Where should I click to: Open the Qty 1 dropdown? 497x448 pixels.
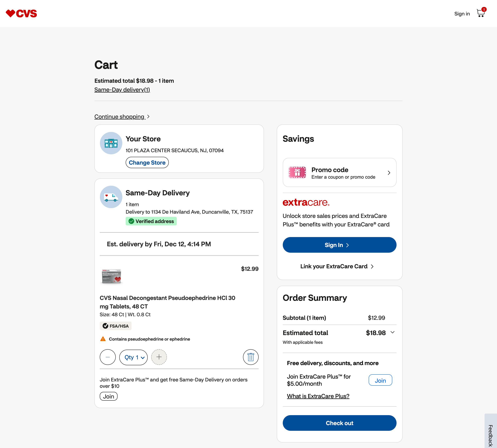(x=134, y=357)
